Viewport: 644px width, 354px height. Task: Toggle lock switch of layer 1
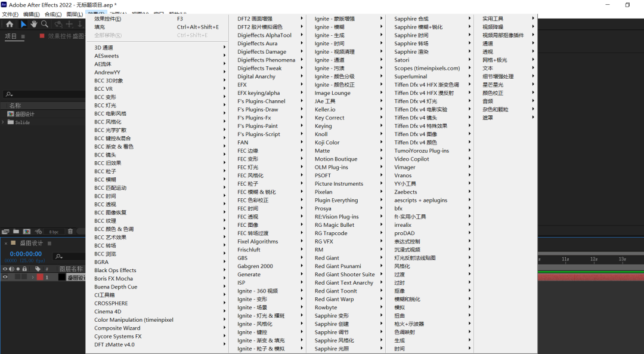[x=24, y=277]
